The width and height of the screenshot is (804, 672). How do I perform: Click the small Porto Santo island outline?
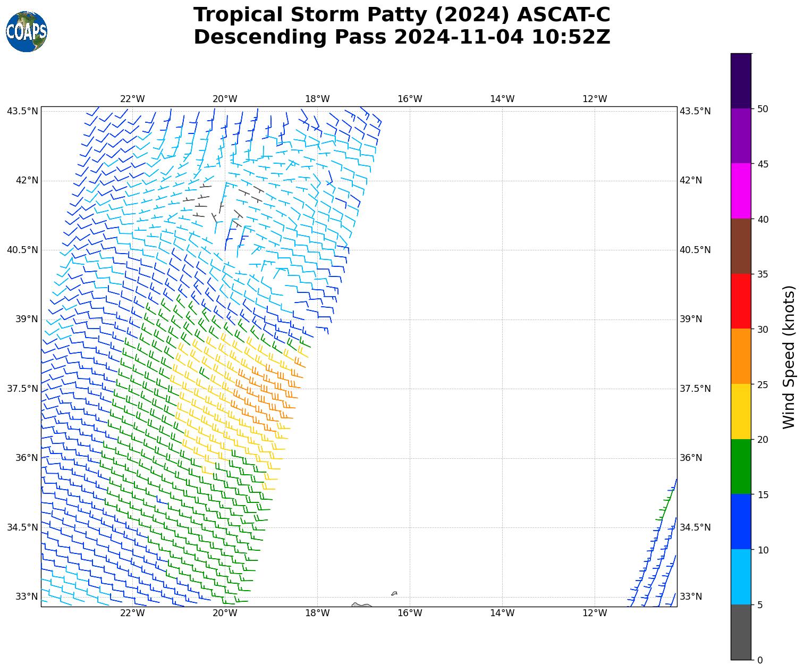394,593
